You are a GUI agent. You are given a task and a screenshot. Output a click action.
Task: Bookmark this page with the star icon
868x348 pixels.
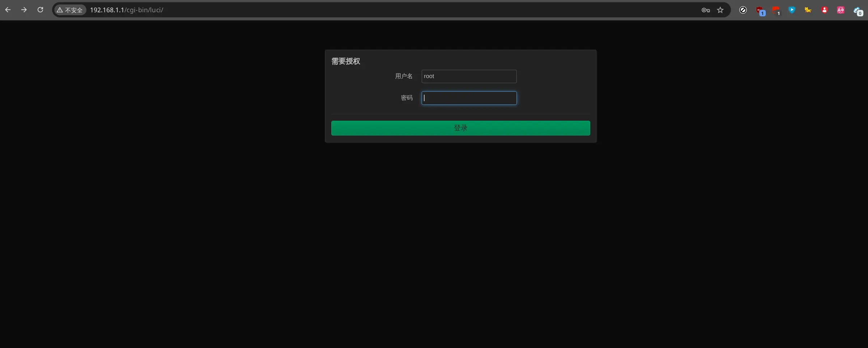click(x=720, y=10)
